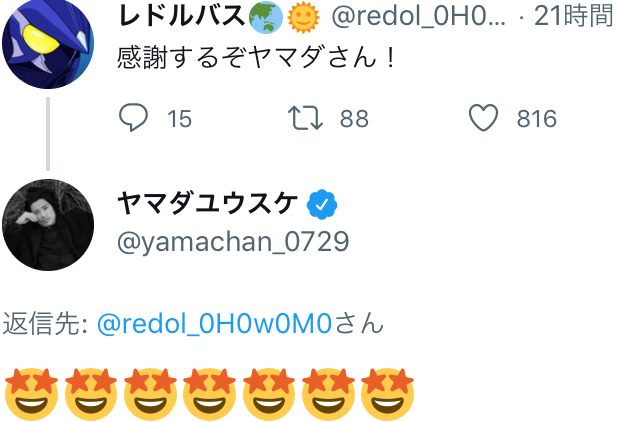This screenshot has height=422, width=618.
Task: Click the 816 likes count
Action: click(536, 119)
